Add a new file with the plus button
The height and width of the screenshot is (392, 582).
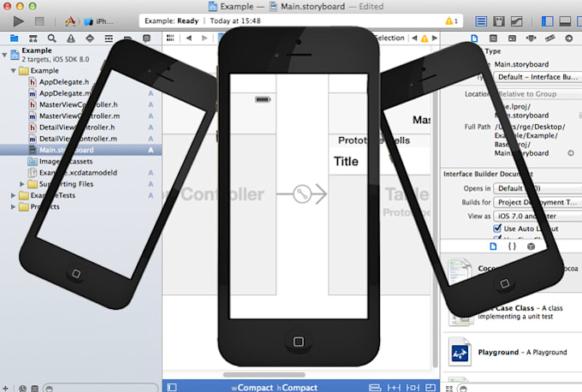(5, 389)
